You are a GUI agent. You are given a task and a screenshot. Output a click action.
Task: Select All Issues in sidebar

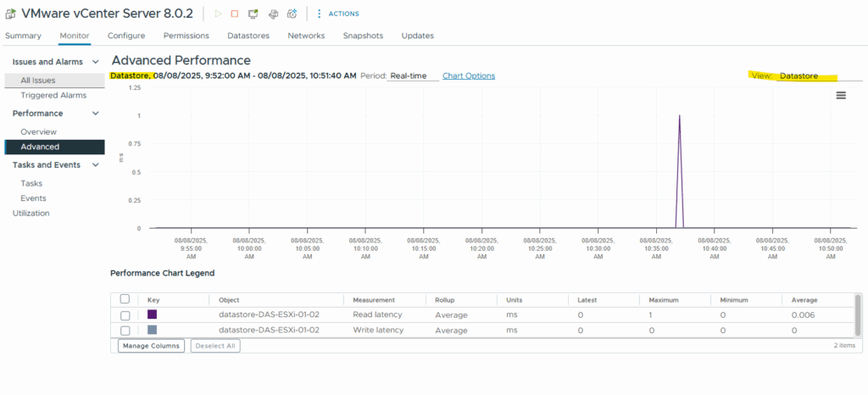(54, 81)
